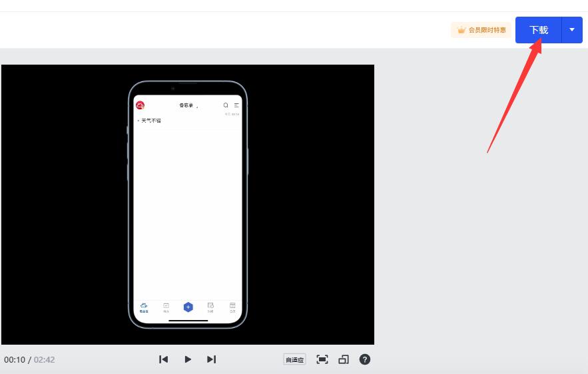Skip to the next frame
Viewport: 588px width, 374px height.
(212, 359)
